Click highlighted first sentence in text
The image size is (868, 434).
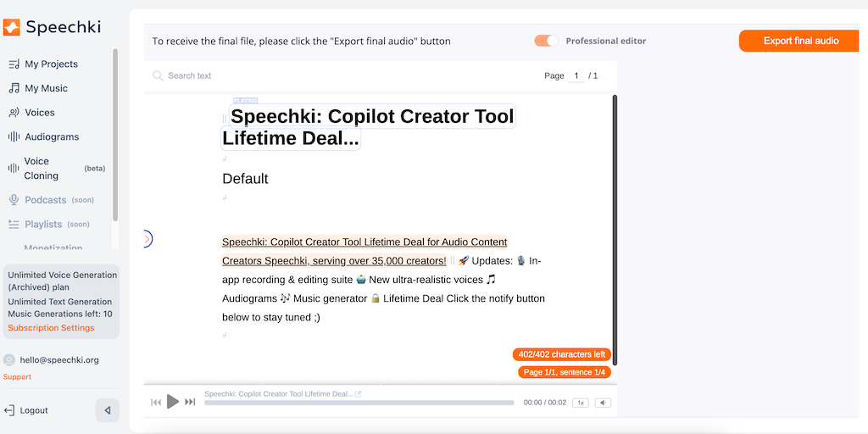[364, 251]
